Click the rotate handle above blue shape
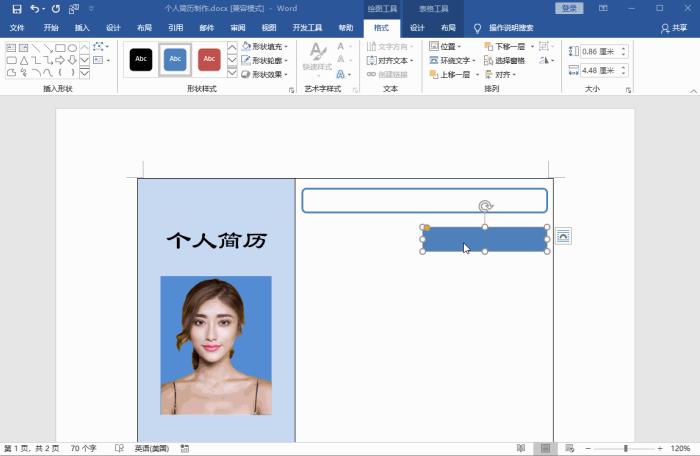The width and height of the screenshot is (700, 456). (485, 206)
